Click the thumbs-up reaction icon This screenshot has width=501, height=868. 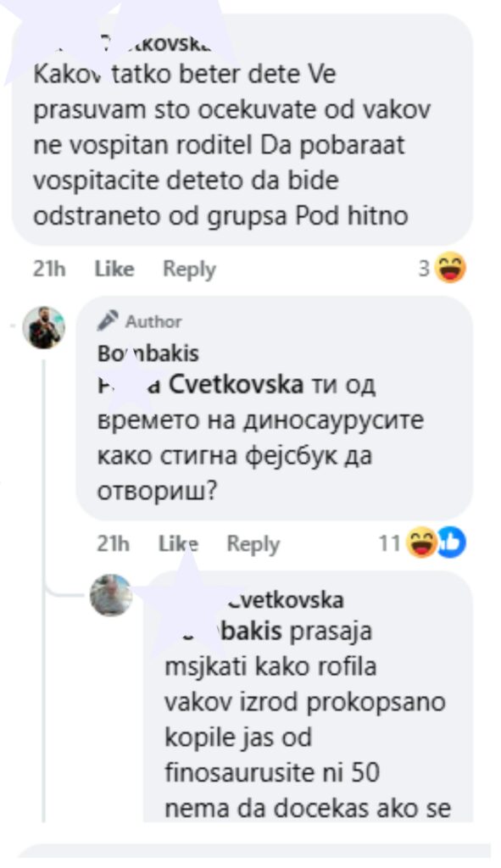452,543
